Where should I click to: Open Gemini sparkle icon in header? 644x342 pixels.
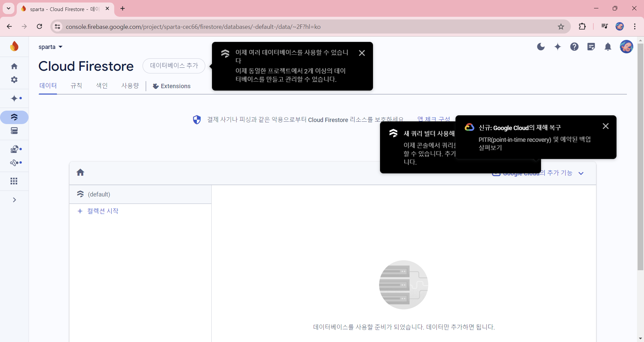point(557,47)
